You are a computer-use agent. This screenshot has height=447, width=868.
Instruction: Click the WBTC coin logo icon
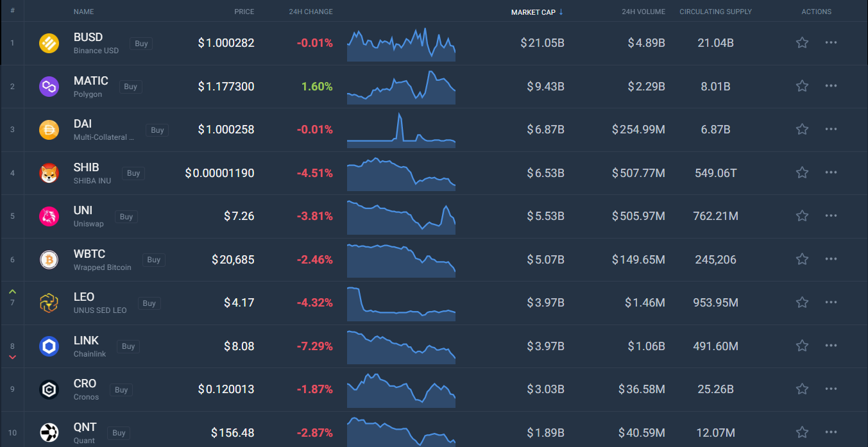click(x=49, y=259)
